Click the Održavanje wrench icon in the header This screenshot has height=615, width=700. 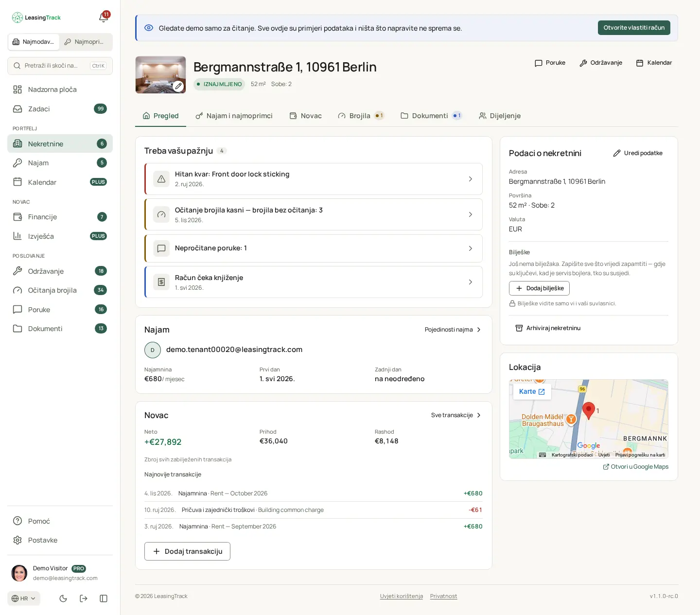pos(583,63)
